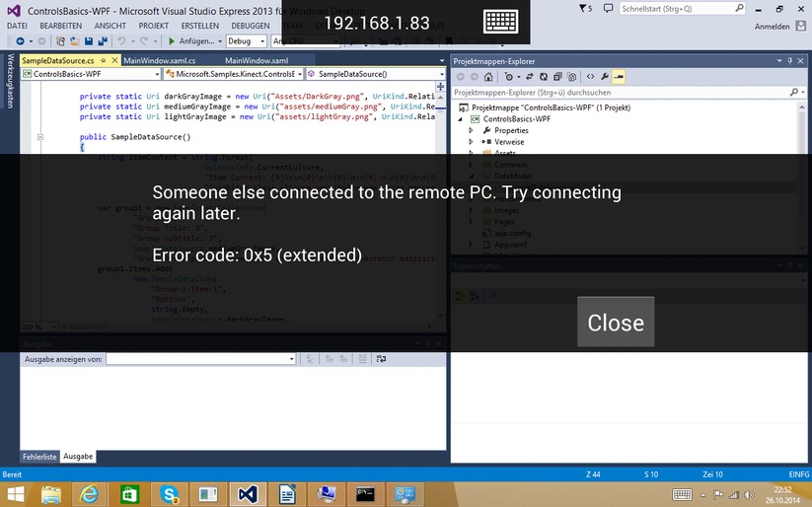Close the remote connection error dialog

coord(616,323)
